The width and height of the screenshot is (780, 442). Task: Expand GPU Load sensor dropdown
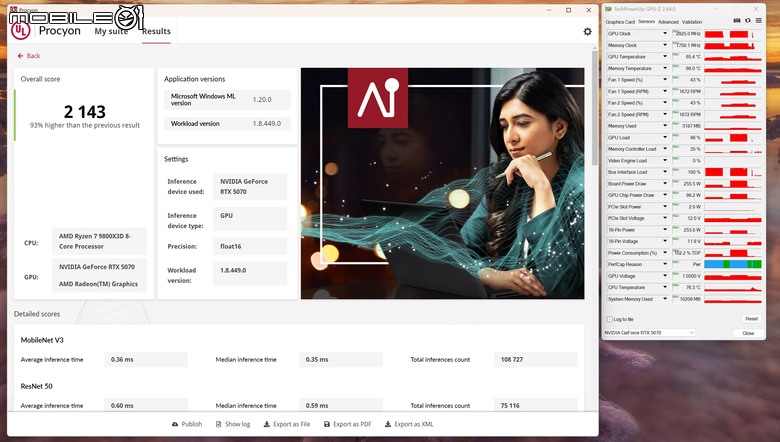[x=665, y=137]
